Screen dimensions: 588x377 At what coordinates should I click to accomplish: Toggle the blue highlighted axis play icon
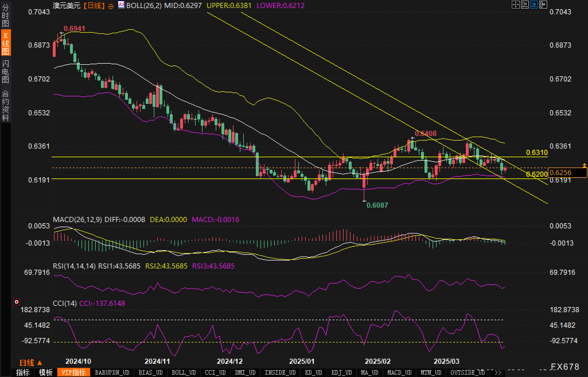534,5
